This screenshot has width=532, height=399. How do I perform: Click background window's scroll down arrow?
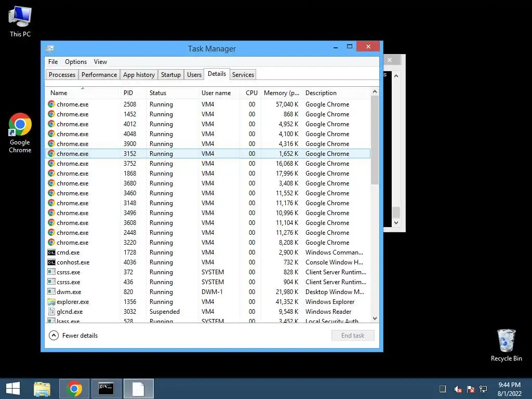pyautogui.click(x=396, y=223)
